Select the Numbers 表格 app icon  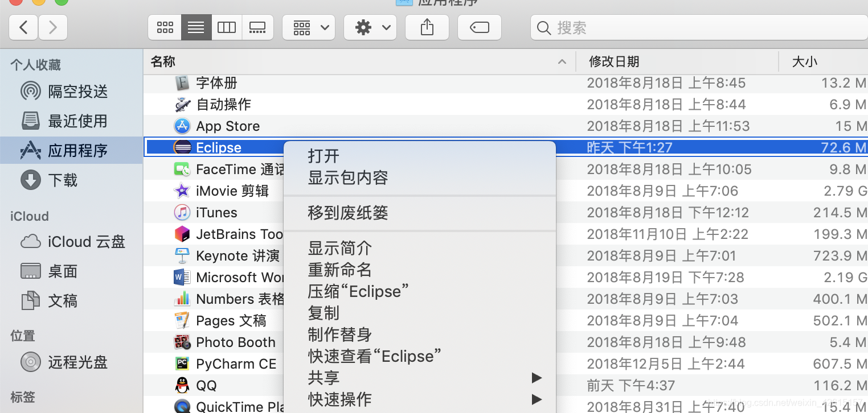click(x=182, y=299)
